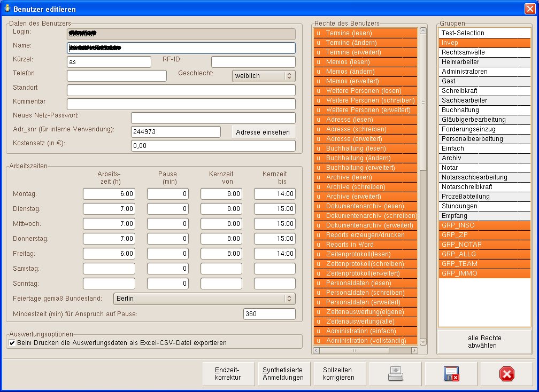Open the Geschlecht dropdown
539x392 pixels.
click(x=264, y=76)
